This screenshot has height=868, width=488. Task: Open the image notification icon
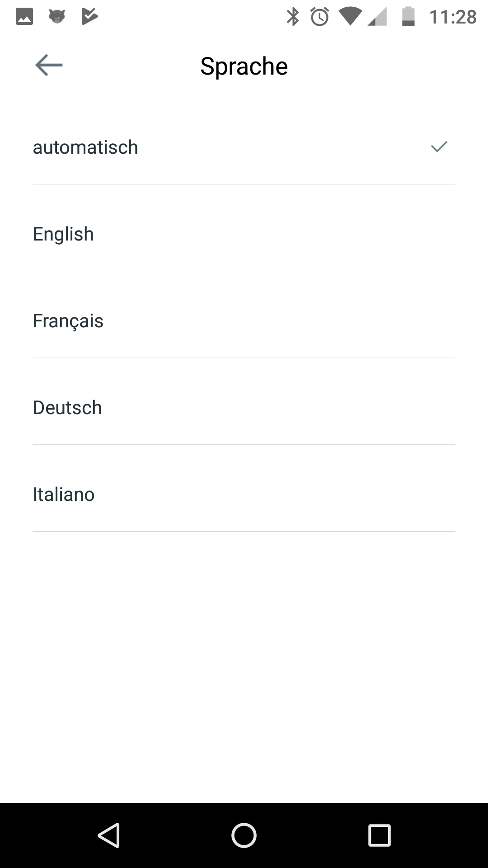coord(24,17)
